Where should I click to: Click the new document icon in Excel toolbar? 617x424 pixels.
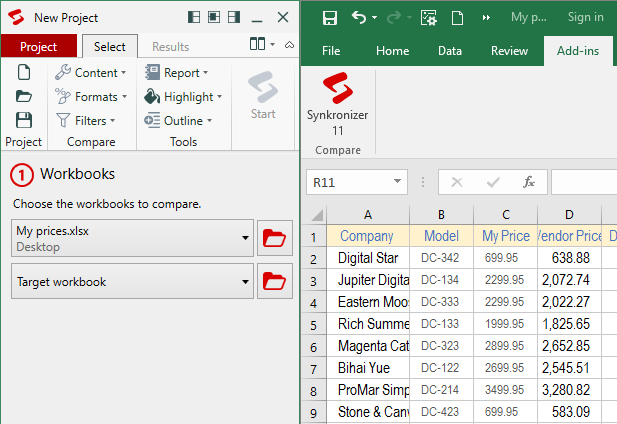tap(457, 18)
